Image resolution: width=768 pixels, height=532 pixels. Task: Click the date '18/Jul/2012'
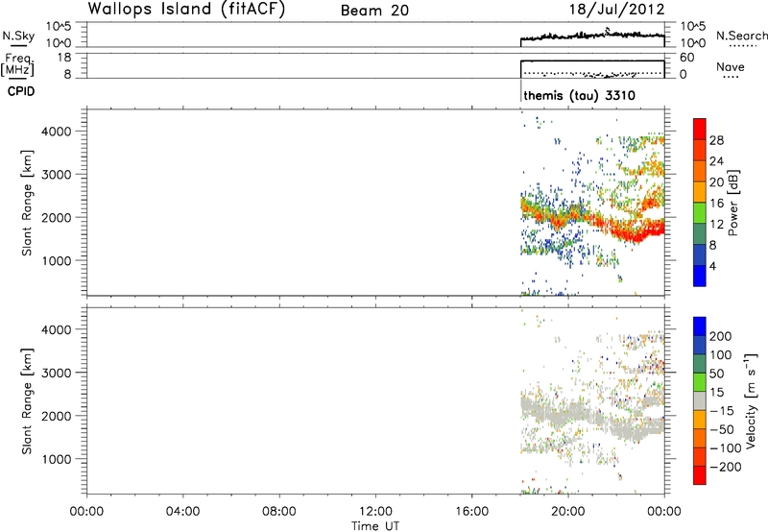coord(616,10)
